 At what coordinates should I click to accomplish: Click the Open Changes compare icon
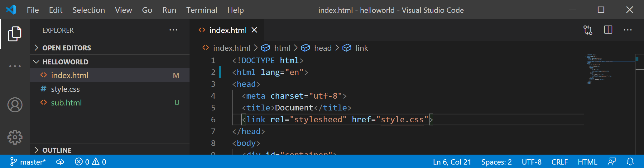point(588,30)
